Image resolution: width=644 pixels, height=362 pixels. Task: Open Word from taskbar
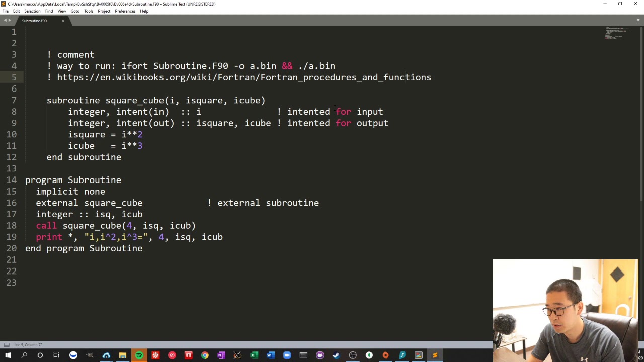pos(270,355)
